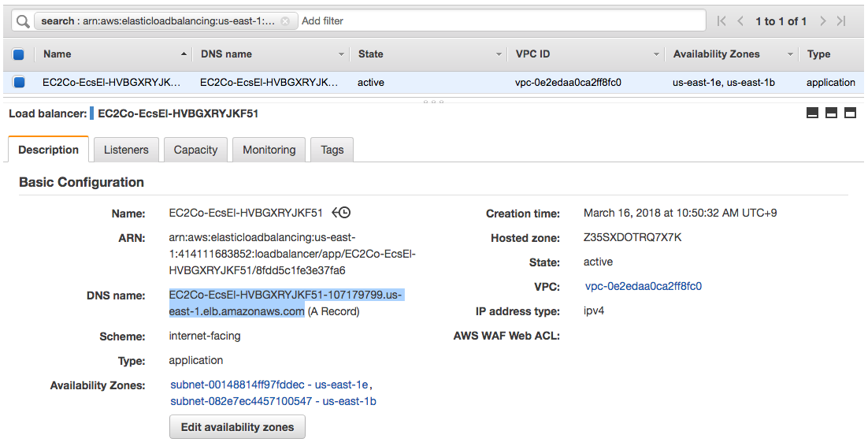Open the vpc-0e2edaa0ca2ff8fc0 link in Basic Configuration

(643, 286)
